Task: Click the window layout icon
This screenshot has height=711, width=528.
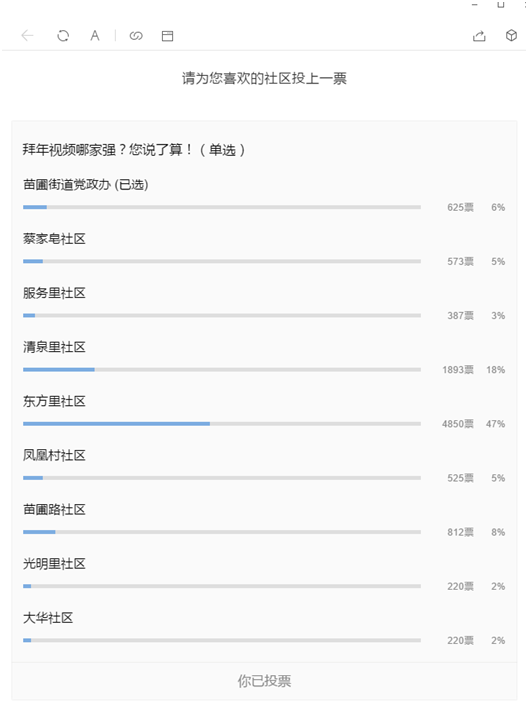Action: pos(167,36)
